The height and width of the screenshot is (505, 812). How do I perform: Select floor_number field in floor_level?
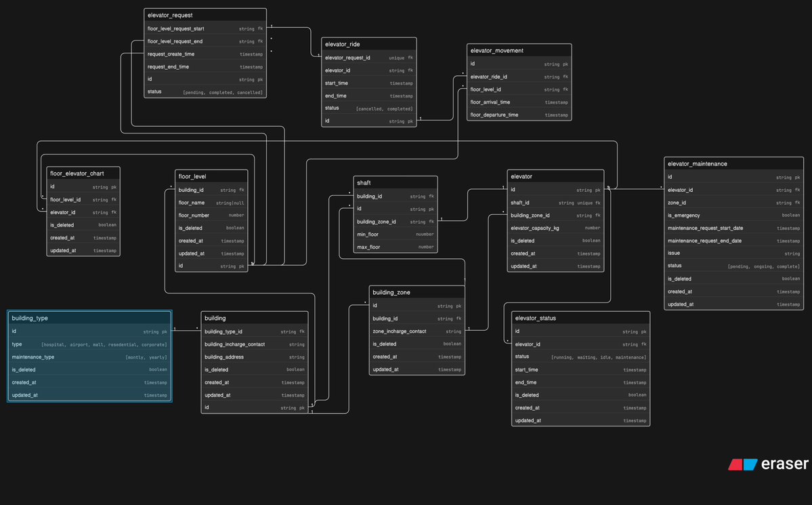point(211,215)
